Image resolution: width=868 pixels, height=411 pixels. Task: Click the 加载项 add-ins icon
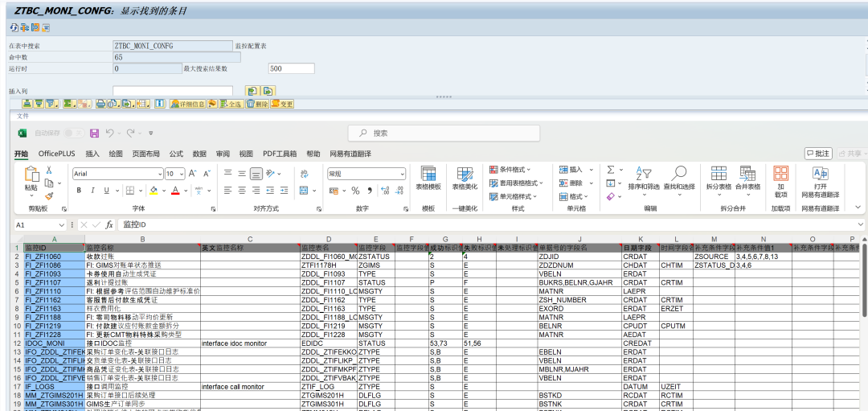(x=780, y=182)
